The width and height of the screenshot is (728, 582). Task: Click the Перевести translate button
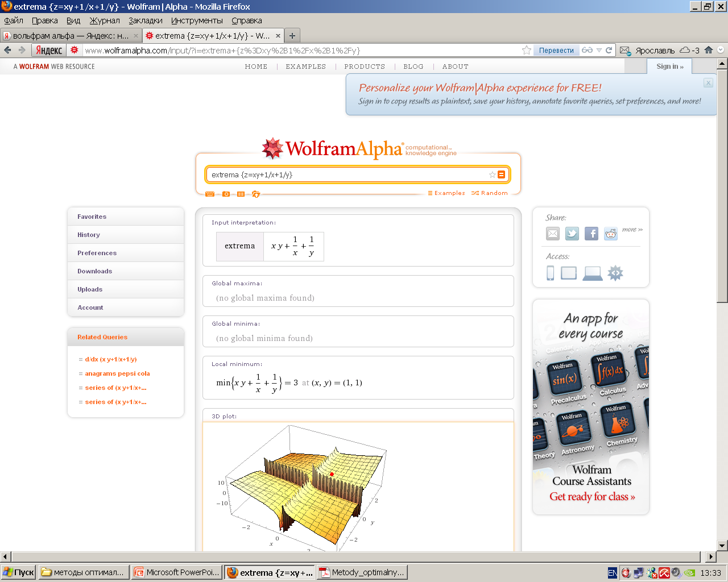[x=556, y=51]
